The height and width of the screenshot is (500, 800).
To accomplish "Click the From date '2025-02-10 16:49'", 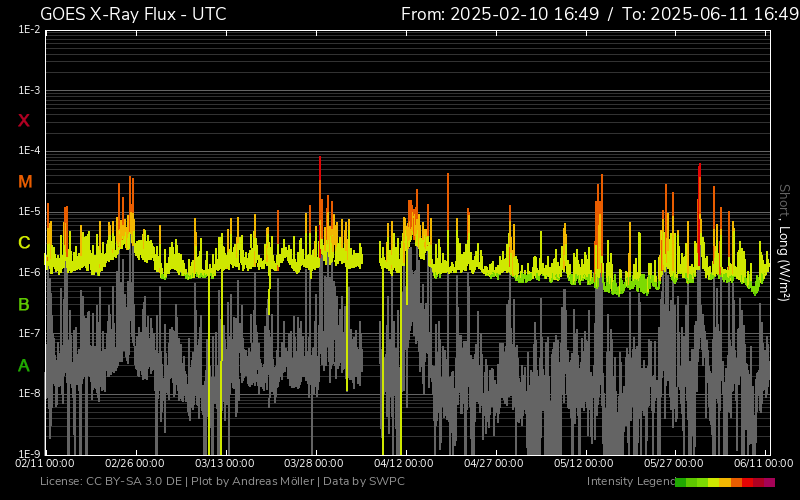I will point(524,14).
